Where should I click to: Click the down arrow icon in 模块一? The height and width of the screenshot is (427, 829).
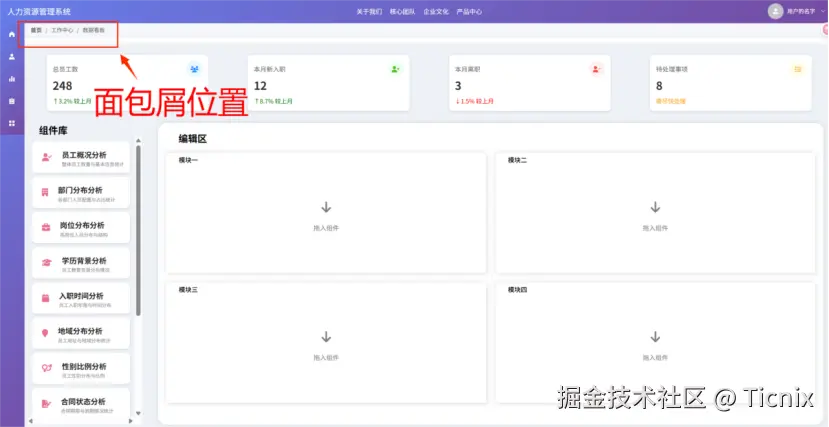[326, 207]
